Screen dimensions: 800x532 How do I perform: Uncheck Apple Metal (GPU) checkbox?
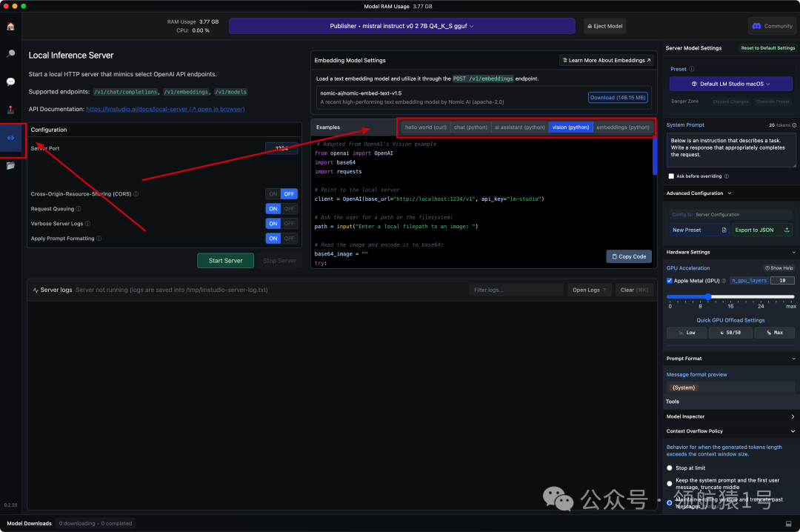click(670, 281)
